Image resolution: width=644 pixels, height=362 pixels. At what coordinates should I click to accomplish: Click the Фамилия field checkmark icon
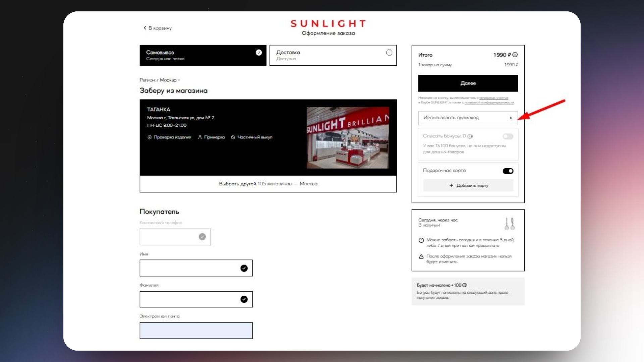(244, 299)
